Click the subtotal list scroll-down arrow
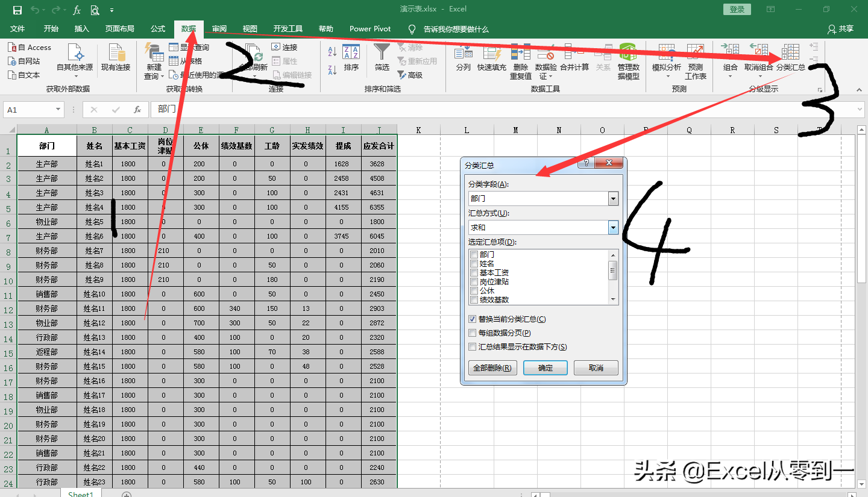The width and height of the screenshot is (868, 497). point(613,299)
